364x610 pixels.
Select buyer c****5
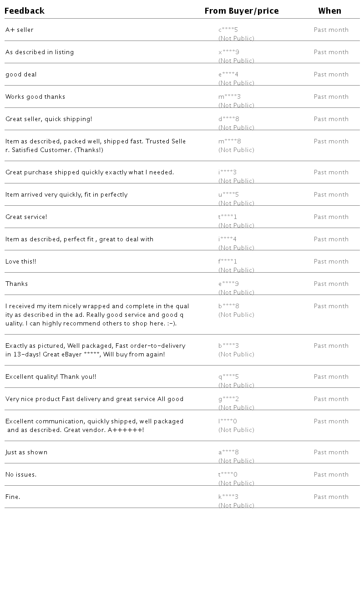click(x=228, y=30)
